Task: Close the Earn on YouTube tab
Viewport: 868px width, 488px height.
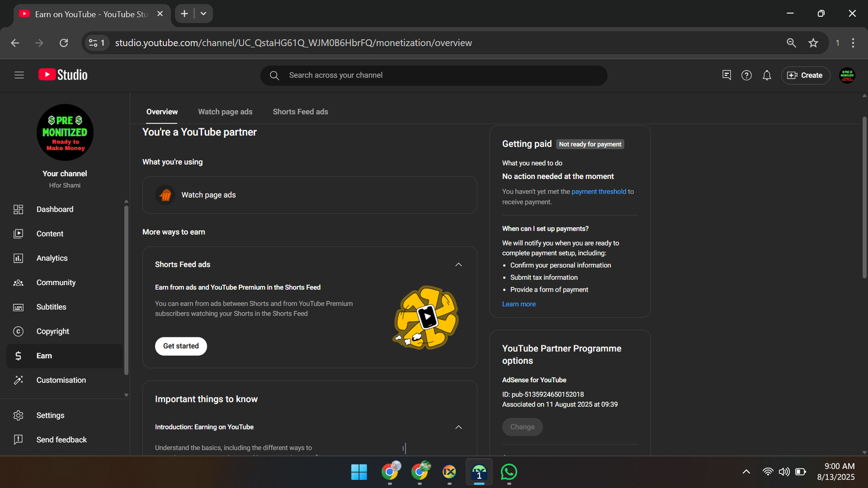Action: [x=159, y=14]
